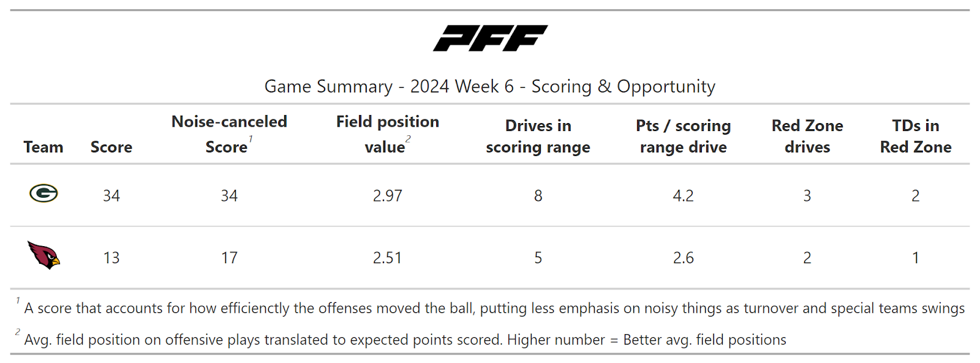Click the PFF logo at top
Image resolution: width=980 pixels, height=363 pixels.
(490, 38)
